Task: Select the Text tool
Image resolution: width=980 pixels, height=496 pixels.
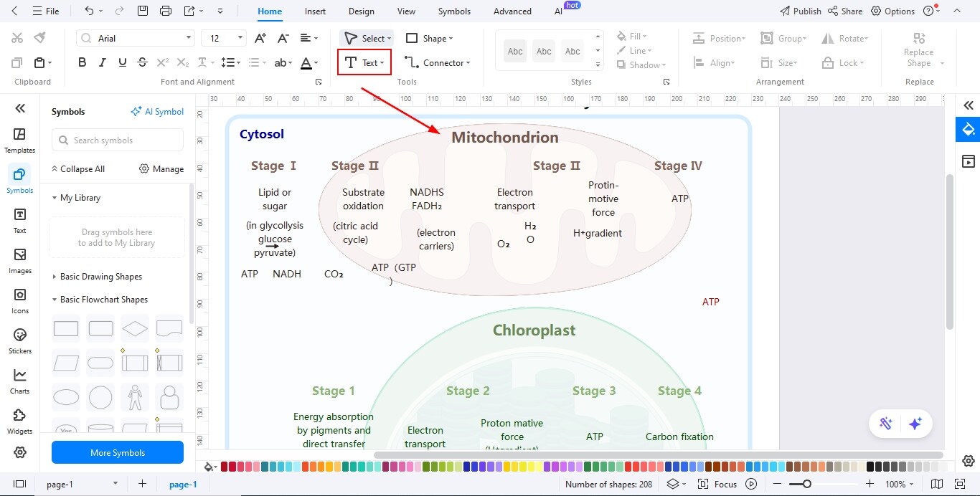Action: (364, 62)
